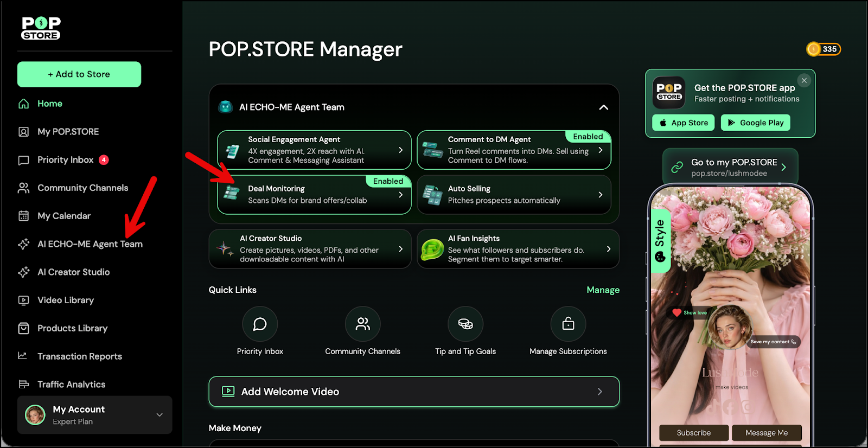The image size is (868, 448).
Task: Expand the My Account dropdown
Action: pyautogui.click(x=159, y=415)
